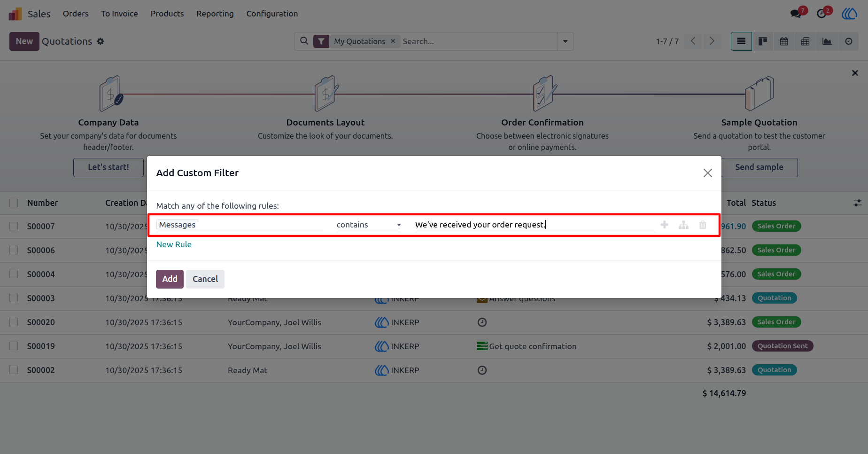Add a new rule with the plus icon
This screenshot has height=454, width=868.
pos(665,225)
